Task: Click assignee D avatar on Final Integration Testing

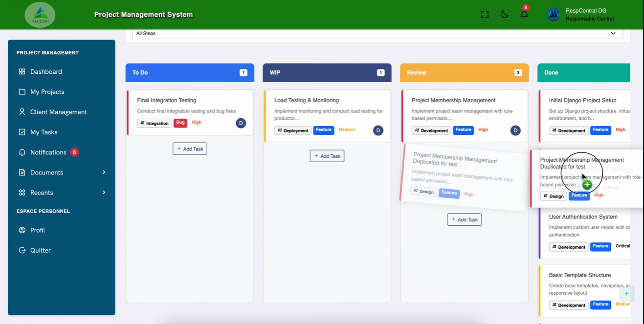Action: pyautogui.click(x=241, y=123)
